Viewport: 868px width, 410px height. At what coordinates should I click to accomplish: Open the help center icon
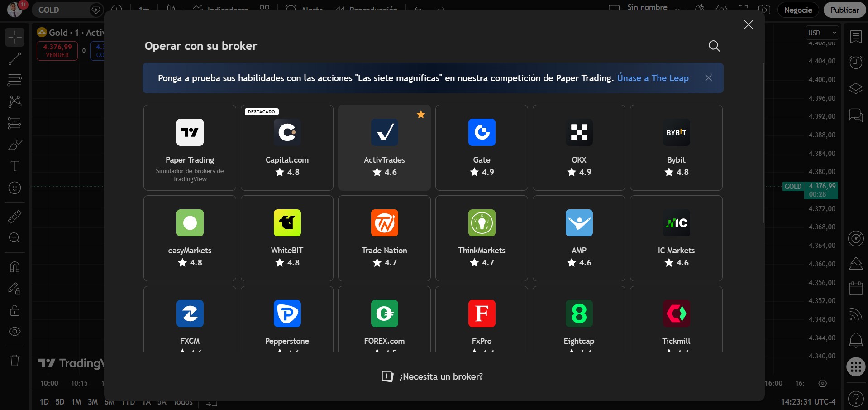point(856,399)
